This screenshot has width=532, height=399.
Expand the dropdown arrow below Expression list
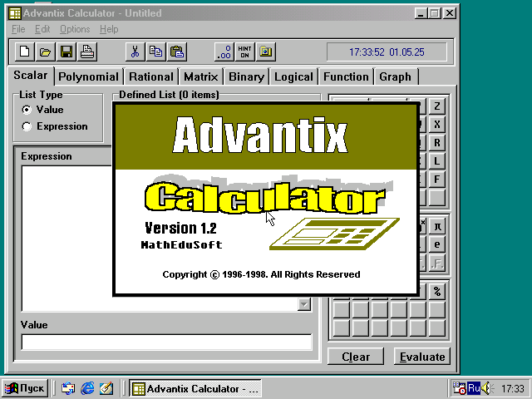[x=304, y=304]
